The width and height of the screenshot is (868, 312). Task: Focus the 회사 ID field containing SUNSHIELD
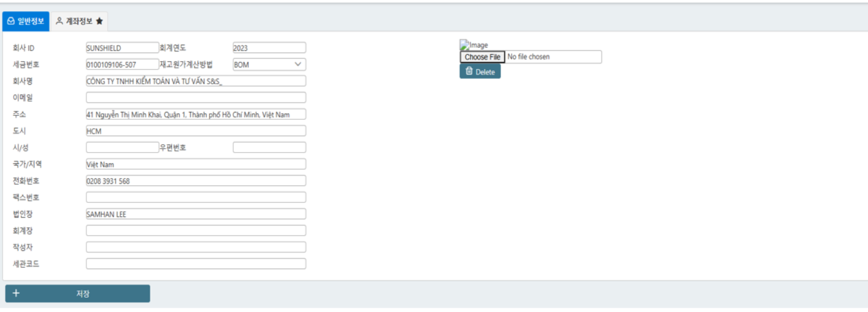coord(122,48)
